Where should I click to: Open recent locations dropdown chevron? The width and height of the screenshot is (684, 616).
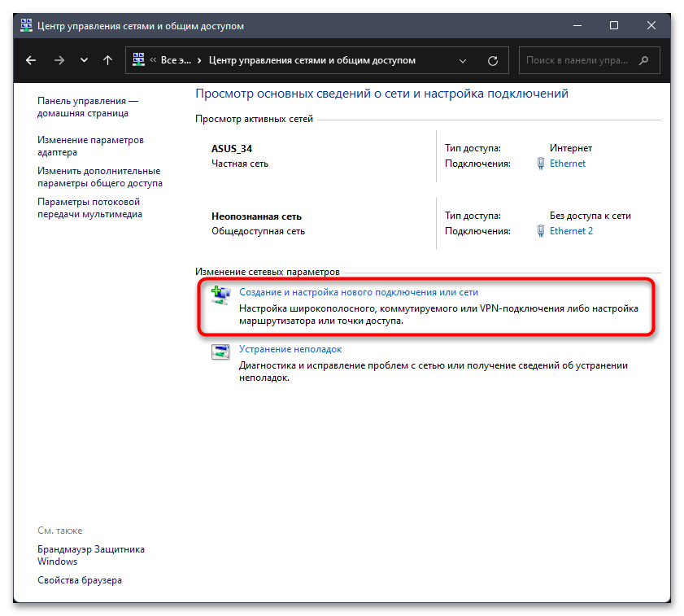pyautogui.click(x=85, y=60)
